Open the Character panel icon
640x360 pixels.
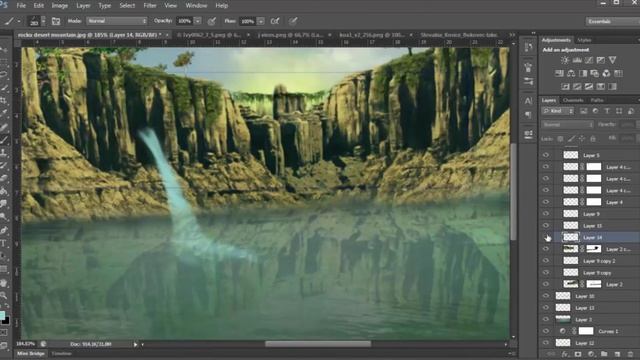pos(528,100)
